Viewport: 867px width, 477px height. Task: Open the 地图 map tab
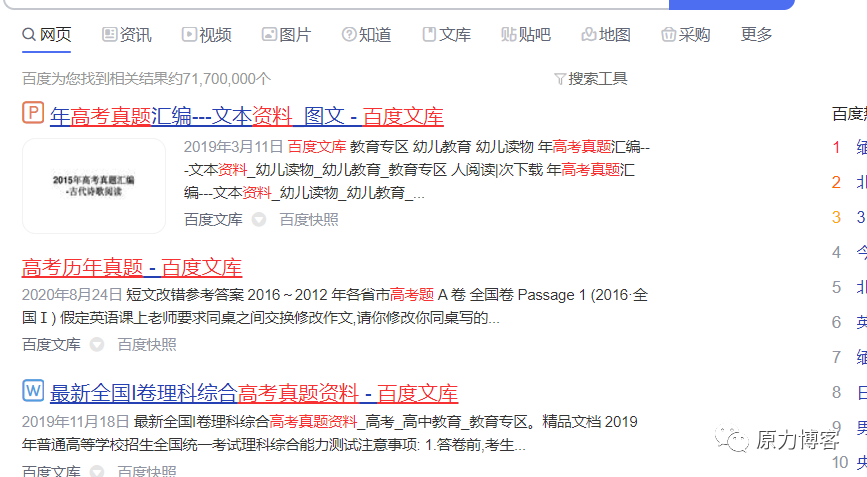pos(606,35)
